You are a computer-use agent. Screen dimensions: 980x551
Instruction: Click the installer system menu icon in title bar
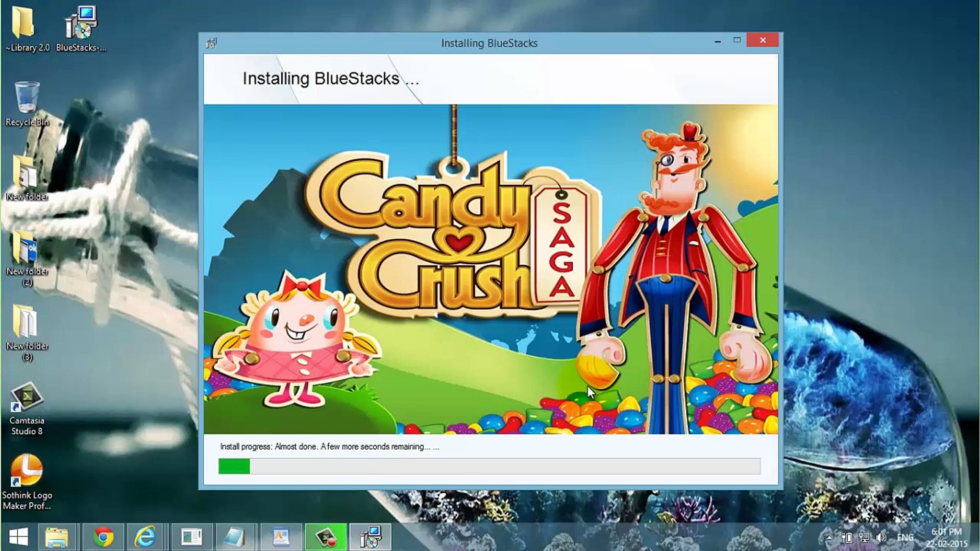(x=211, y=43)
